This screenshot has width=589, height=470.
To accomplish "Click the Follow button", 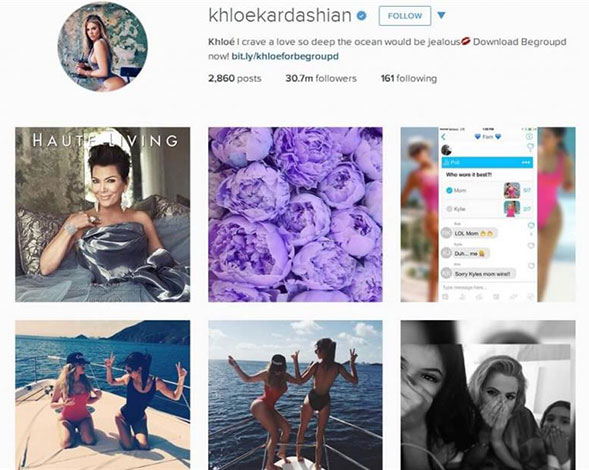I will point(405,16).
